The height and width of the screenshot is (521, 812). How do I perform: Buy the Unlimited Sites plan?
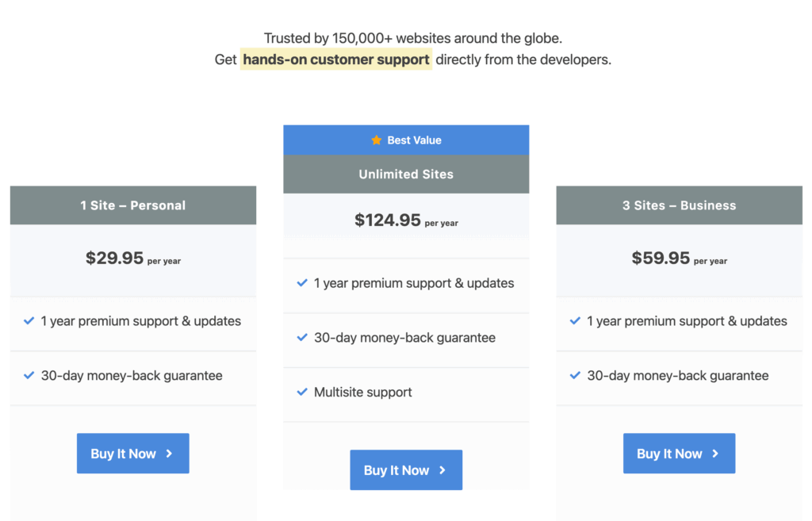[x=405, y=470]
